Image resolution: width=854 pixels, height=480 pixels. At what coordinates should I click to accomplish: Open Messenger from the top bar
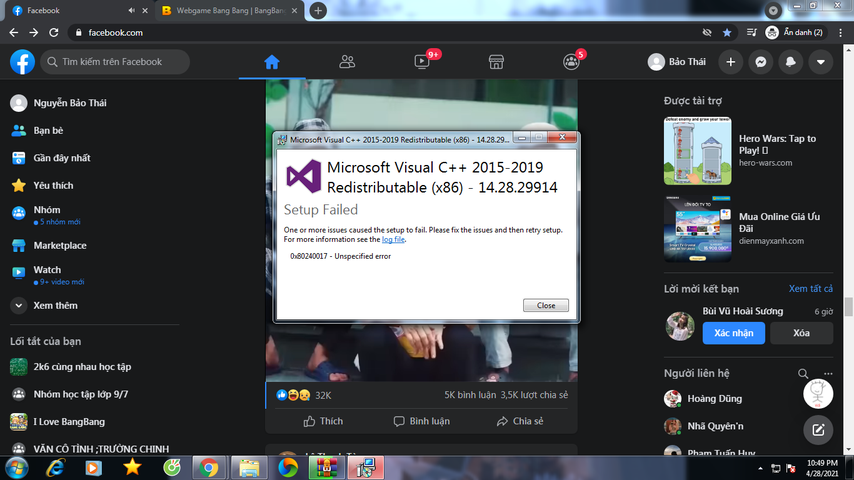[x=760, y=62]
